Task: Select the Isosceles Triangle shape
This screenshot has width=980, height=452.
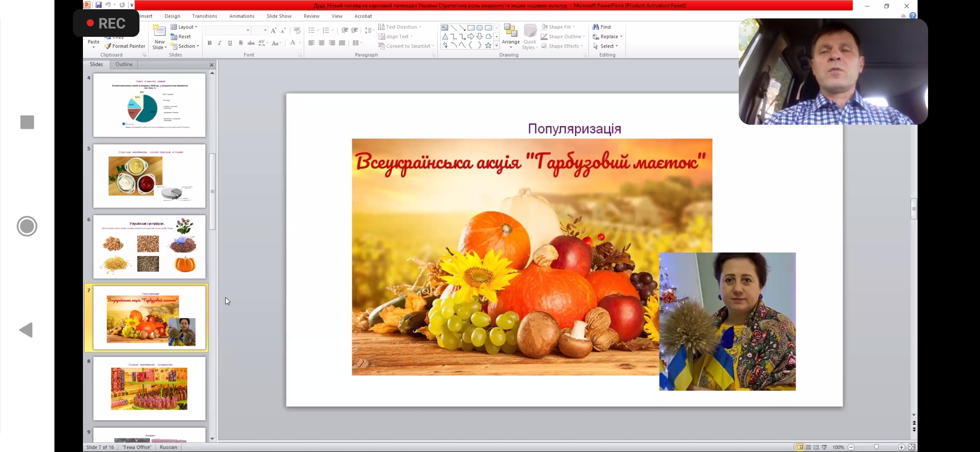Action: click(445, 36)
